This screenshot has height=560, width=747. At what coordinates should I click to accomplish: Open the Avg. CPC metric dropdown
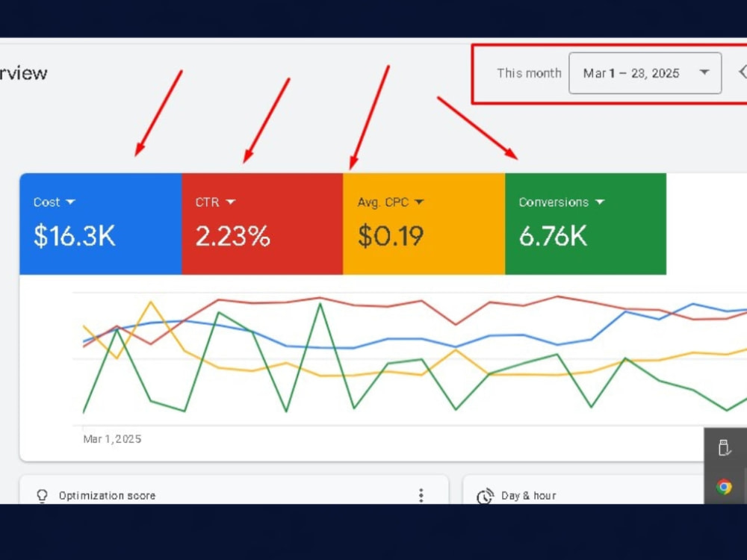(x=390, y=202)
